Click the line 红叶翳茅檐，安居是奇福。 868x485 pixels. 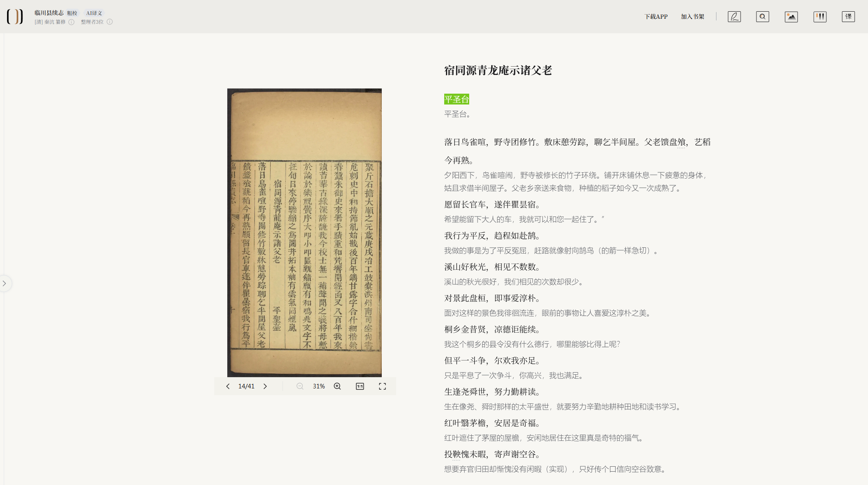coord(494,423)
